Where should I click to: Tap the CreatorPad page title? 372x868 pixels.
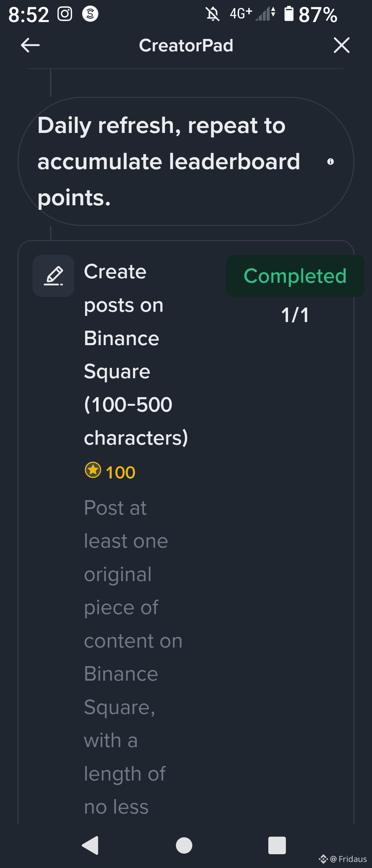(186, 45)
